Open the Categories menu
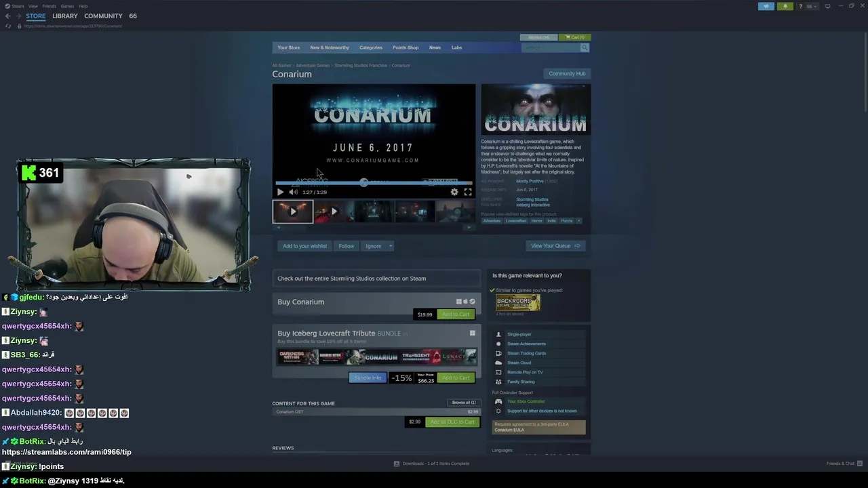Viewport: 868px width, 488px height. click(x=371, y=47)
